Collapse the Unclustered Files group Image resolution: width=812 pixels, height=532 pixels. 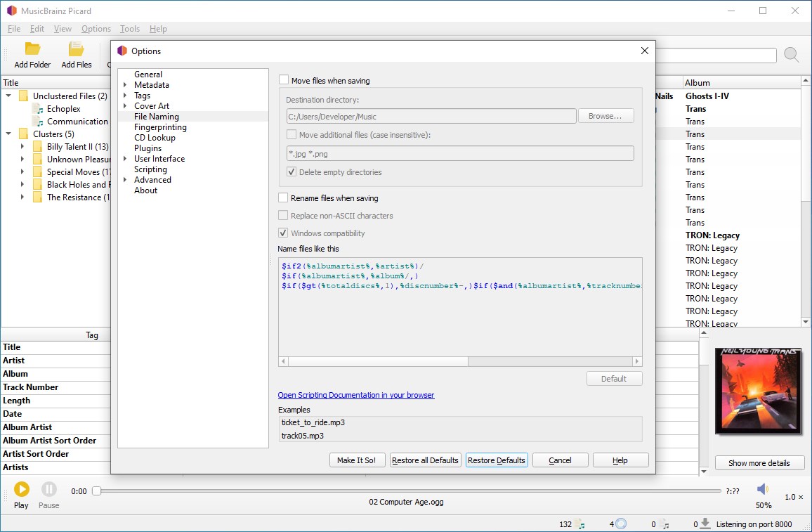(7, 96)
